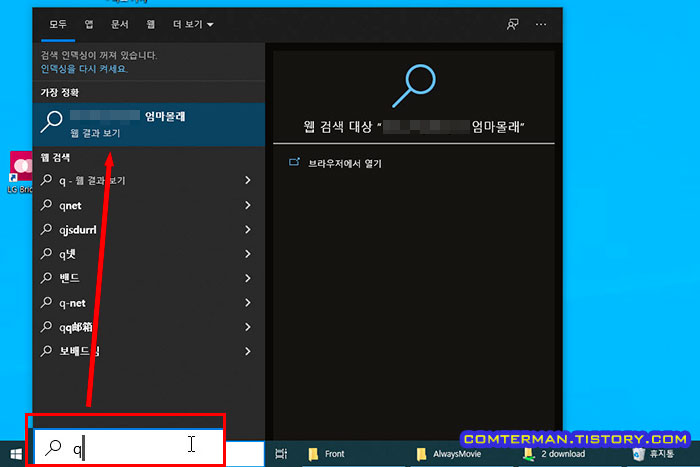This screenshot has width=700, height=467.
Task: Switch to the 앱 tab
Action: pos(89,25)
